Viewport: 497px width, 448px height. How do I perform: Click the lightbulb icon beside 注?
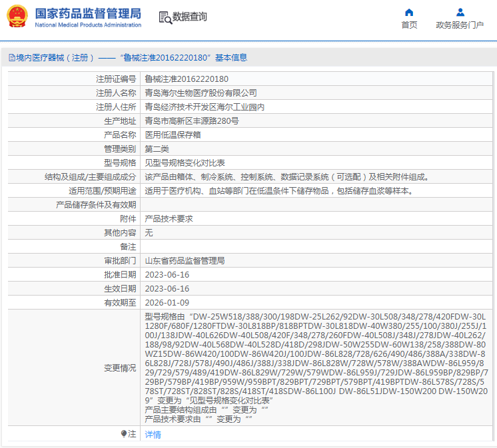(x=124, y=433)
